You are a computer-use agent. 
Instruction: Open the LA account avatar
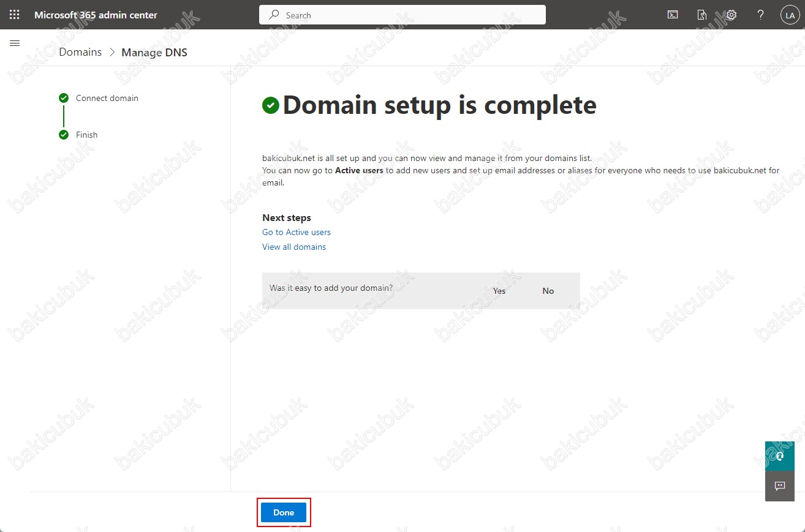click(790, 15)
